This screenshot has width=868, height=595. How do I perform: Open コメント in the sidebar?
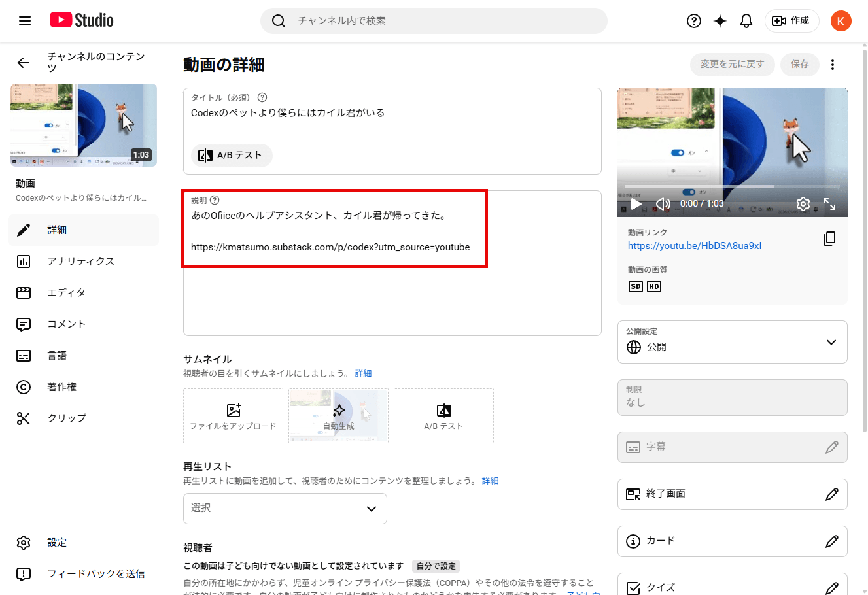tap(84, 324)
